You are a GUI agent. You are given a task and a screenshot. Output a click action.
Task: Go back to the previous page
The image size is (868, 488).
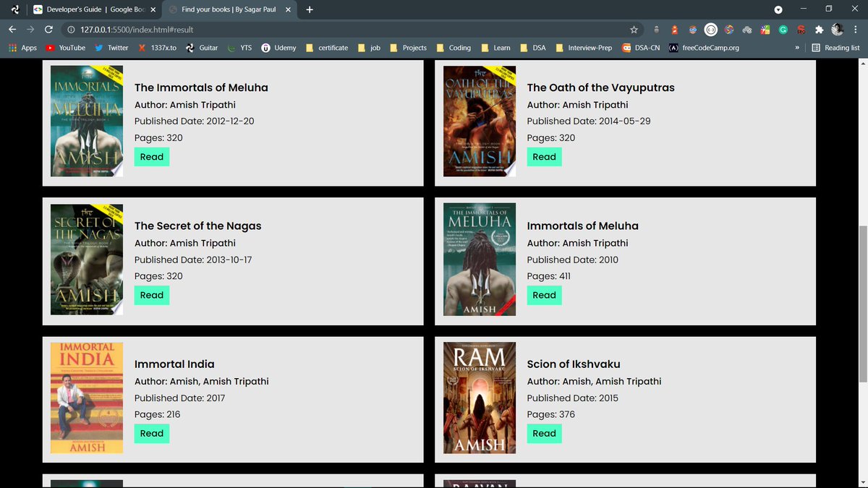coord(12,30)
